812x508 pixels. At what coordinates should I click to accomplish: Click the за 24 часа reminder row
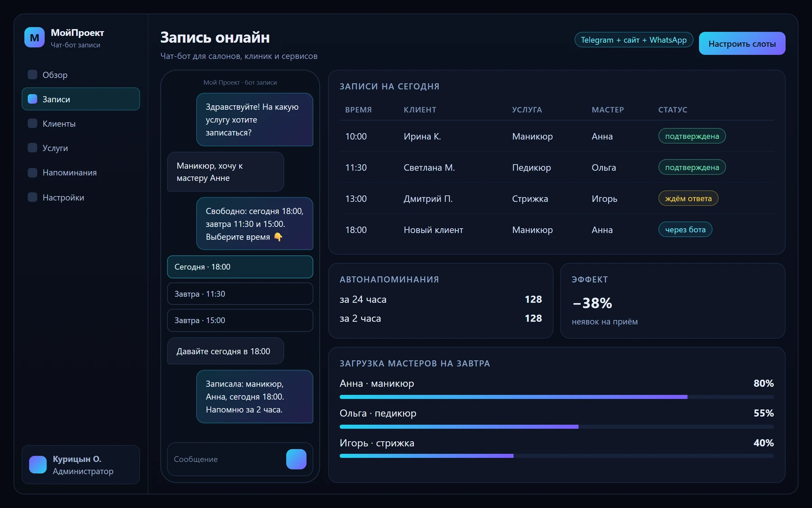pos(441,299)
